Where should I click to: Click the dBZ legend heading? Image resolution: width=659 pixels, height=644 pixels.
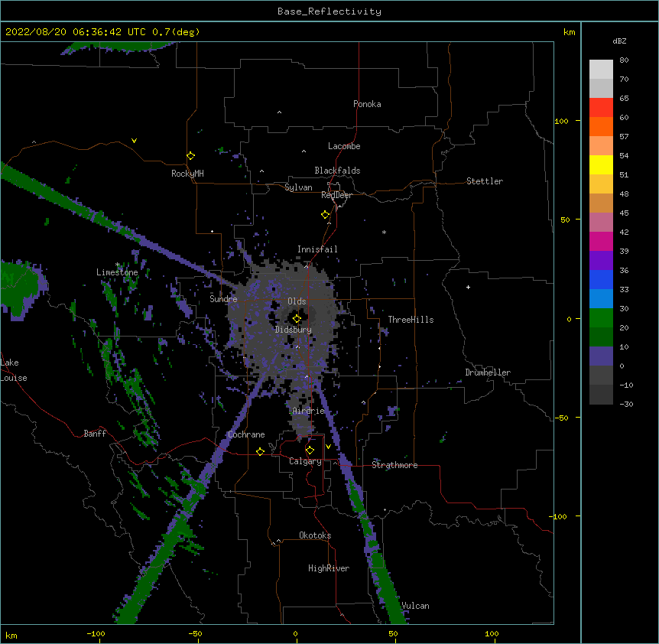(619, 41)
